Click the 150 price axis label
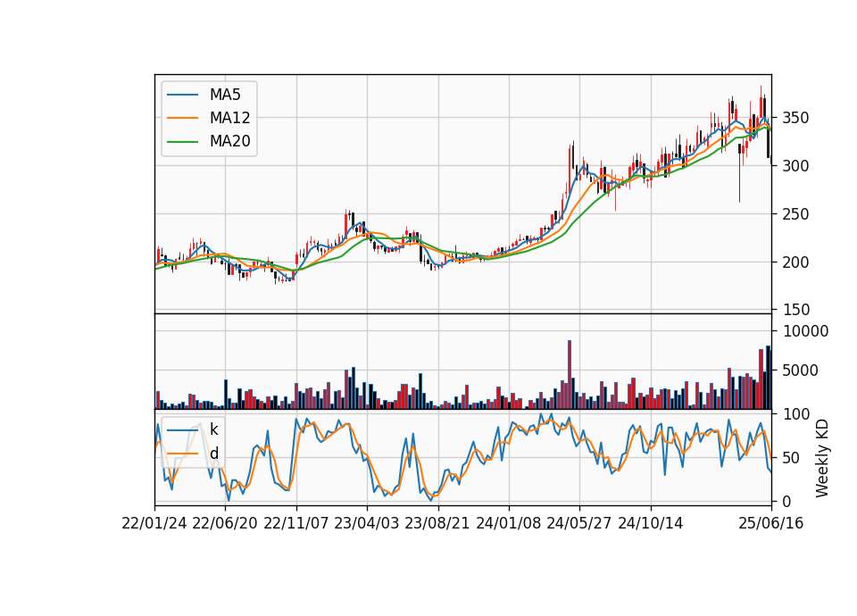The width and height of the screenshot is (857, 616). tap(795, 310)
